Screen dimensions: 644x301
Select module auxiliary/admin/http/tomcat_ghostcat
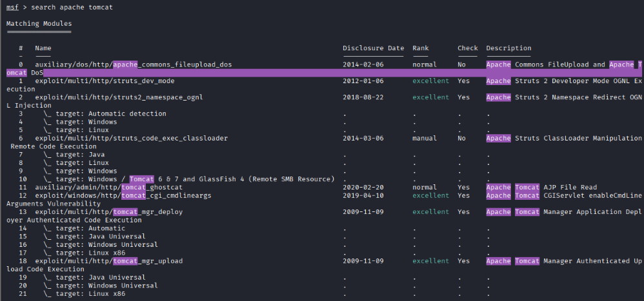coord(109,188)
